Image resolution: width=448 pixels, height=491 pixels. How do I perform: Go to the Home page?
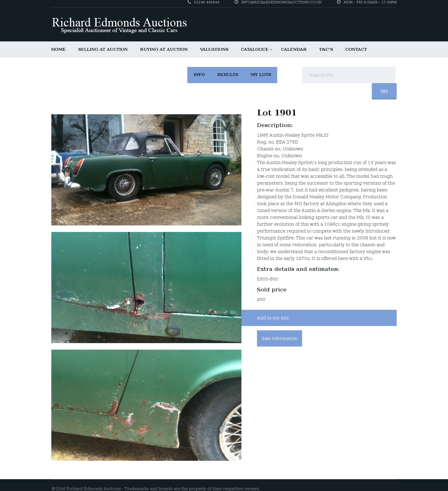[x=58, y=50]
